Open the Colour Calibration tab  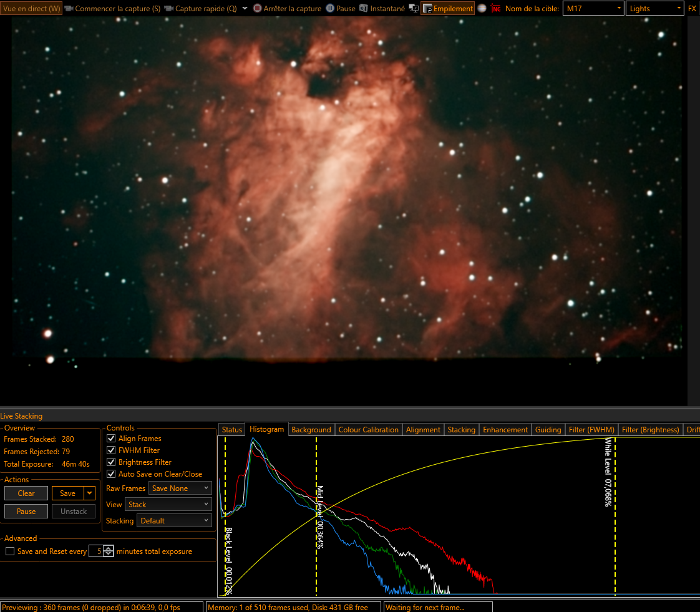[x=368, y=429]
